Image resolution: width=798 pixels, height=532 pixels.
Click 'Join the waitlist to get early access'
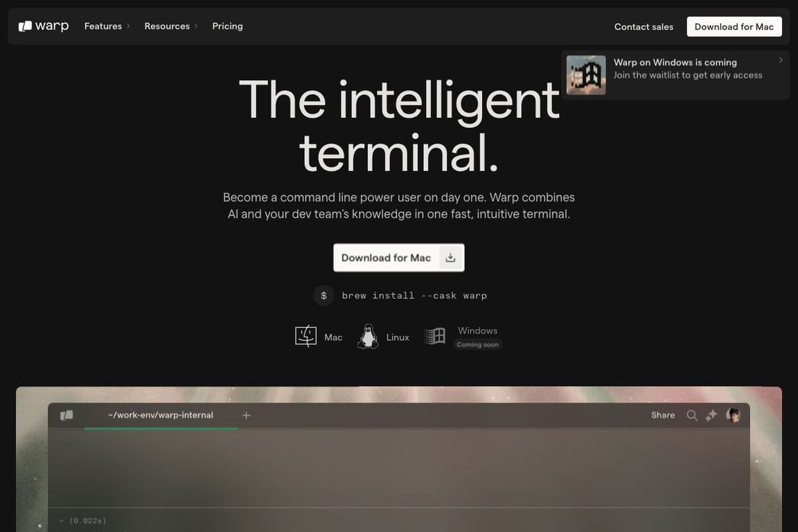(x=688, y=75)
